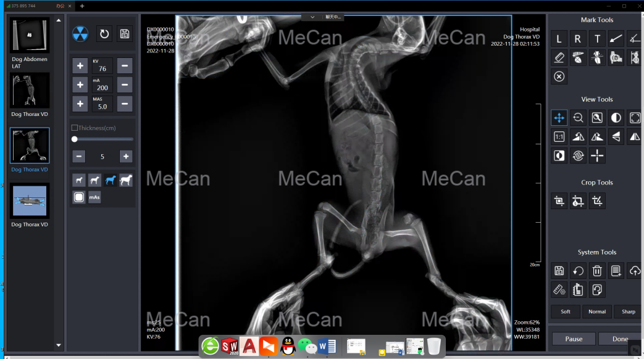Image resolution: width=644 pixels, height=359 pixels.
Task: Select the blue highlighted dog size icon
Action: point(110,180)
